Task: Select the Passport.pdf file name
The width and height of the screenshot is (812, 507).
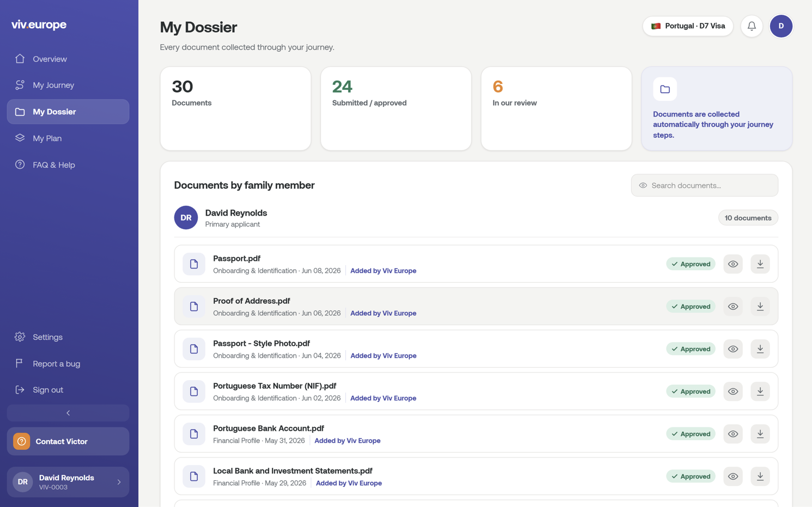Action: 237,259
